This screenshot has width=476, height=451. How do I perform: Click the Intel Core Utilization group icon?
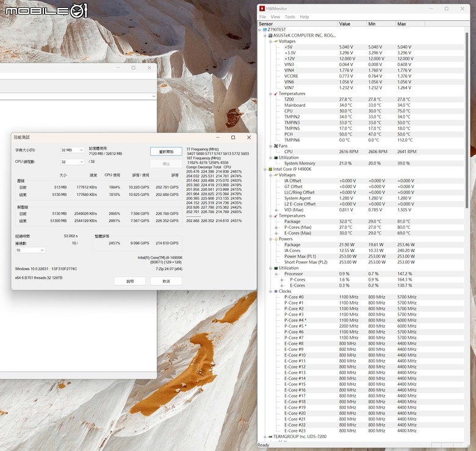pos(276,268)
